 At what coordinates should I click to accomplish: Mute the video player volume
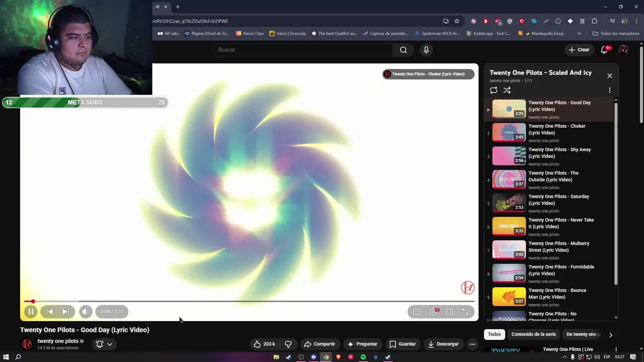pyautogui.click(x=86, y=312)
